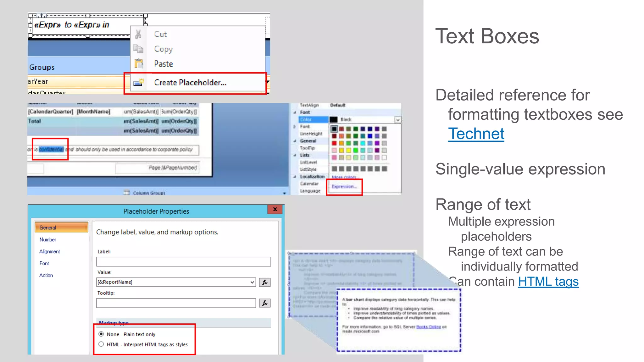Image resolution: width=644 pixels, height=362 pixels.
Task: Collapse the Lists category in properties grid
Action: coord(295,155)
